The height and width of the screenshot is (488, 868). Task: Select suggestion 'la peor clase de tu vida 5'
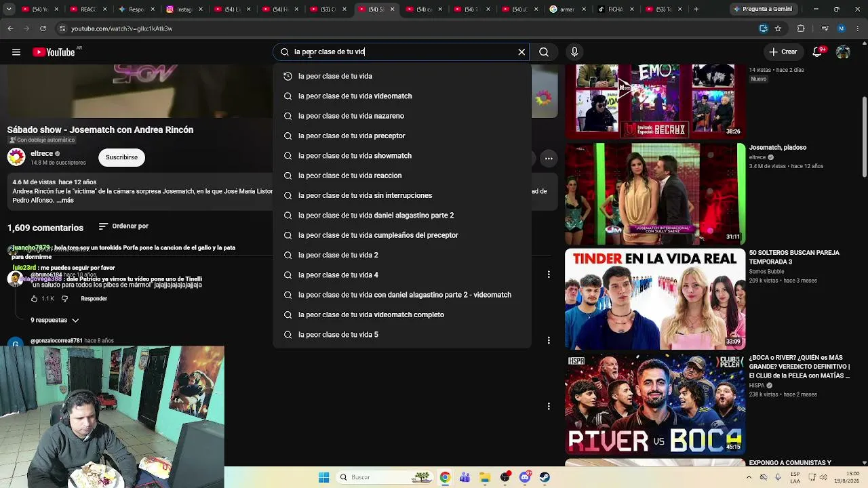click(x=402, y=335)
